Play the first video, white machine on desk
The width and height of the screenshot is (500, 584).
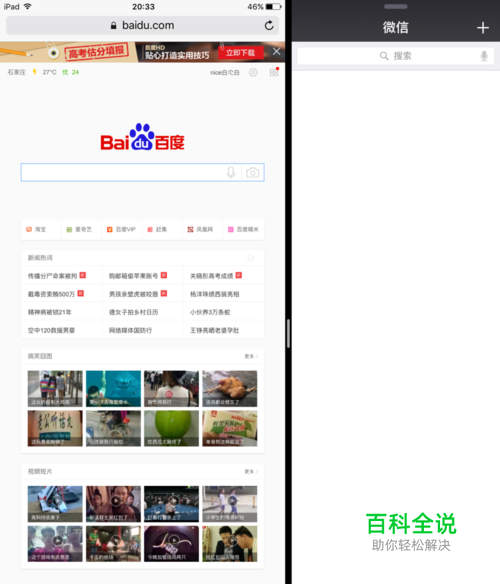click(x=55, y=504)
